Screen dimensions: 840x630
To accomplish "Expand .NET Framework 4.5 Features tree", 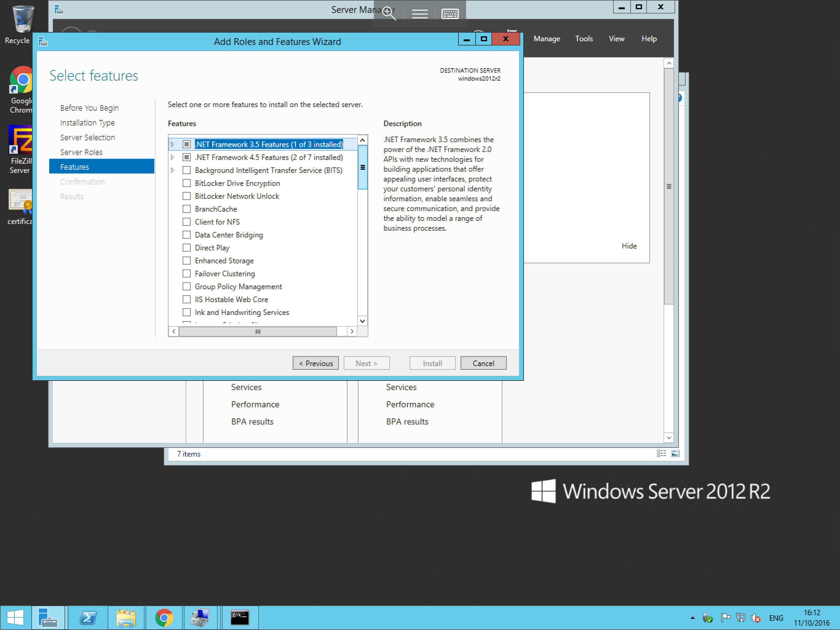I will pos(173,157).
